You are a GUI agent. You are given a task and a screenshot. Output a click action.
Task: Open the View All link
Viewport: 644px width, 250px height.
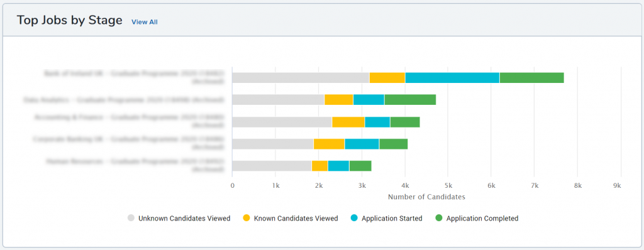click(x=145, y=22)
